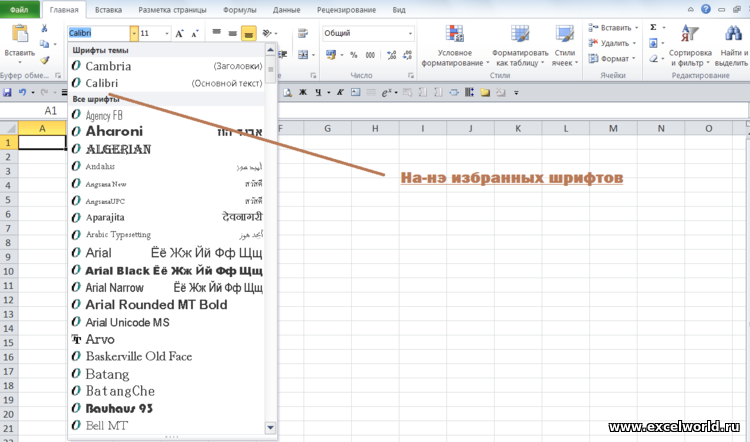This screenshot has width=750, height=442.
Task: Switch to the Формулы tab
Action: pyautogui.click(x=240, y=10)
